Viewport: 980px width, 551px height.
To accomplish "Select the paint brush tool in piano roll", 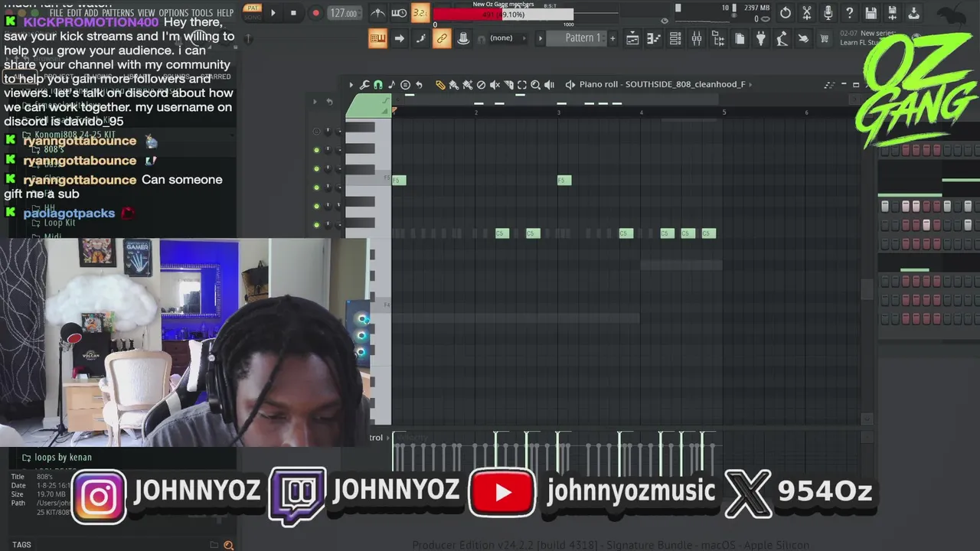I will tap(454, 85).
